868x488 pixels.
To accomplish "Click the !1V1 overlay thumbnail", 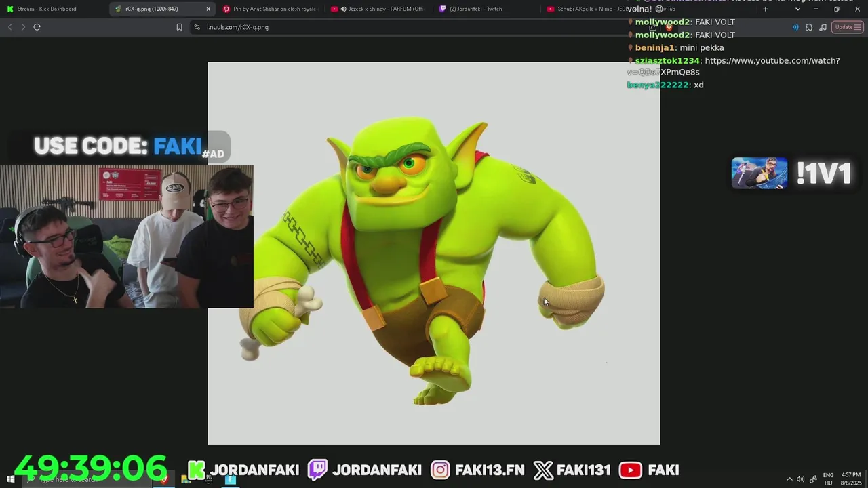I will 759,174.
